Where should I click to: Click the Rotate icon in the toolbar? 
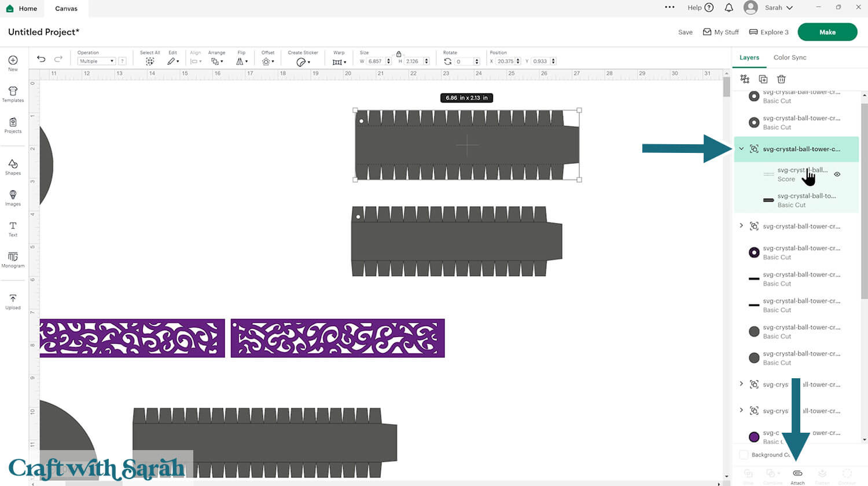447,61
